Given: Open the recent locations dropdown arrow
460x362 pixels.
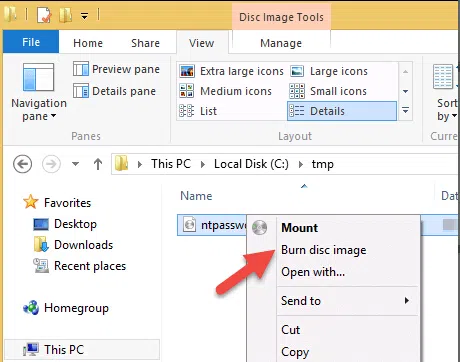Looking at the screenshot, I should (75, 164).
